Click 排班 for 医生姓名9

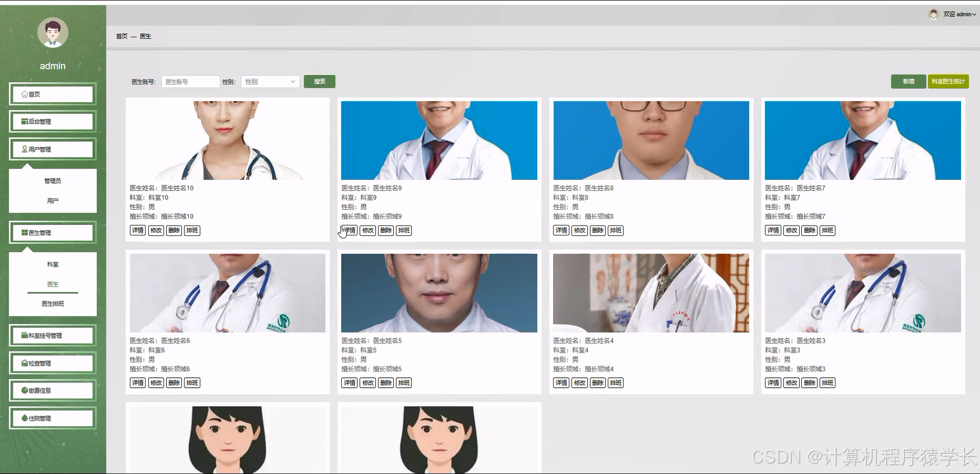pyautogui.click(x=404, y=230)
